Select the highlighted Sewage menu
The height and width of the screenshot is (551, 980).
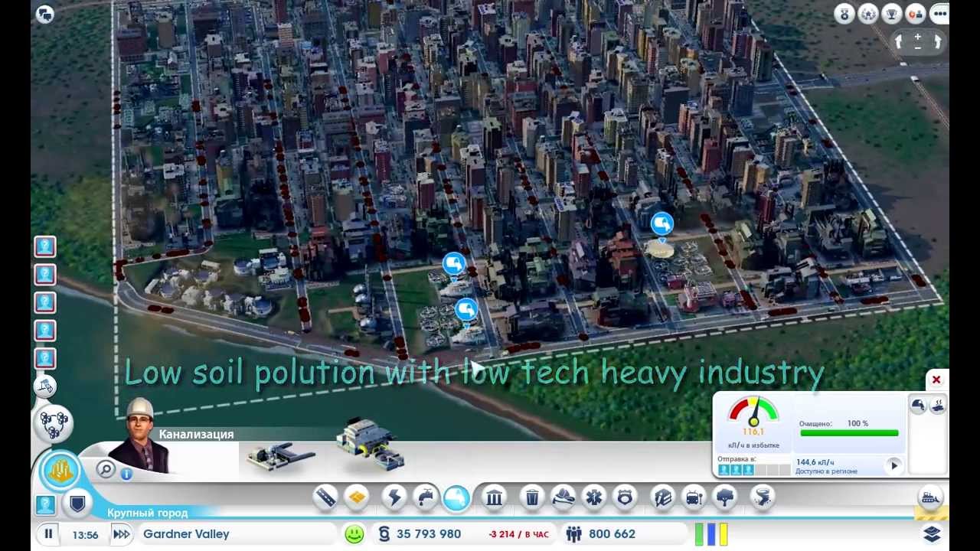(x=456, y=498)
